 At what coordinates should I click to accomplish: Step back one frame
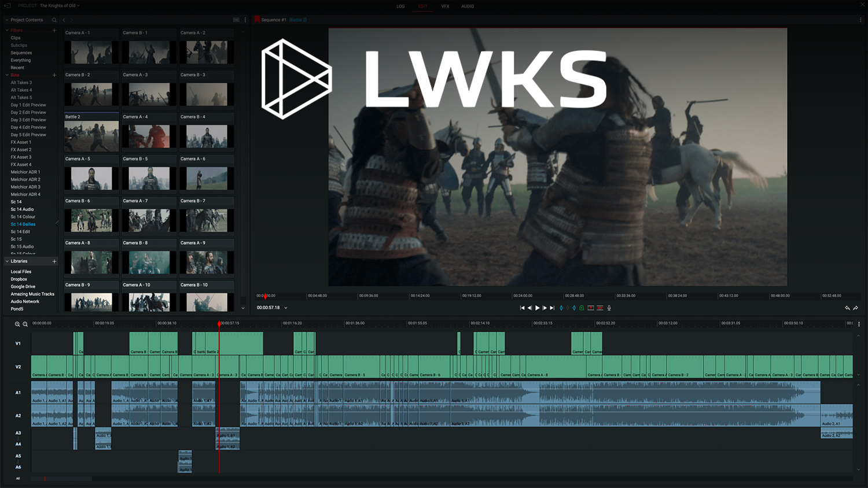coord(529,308)
